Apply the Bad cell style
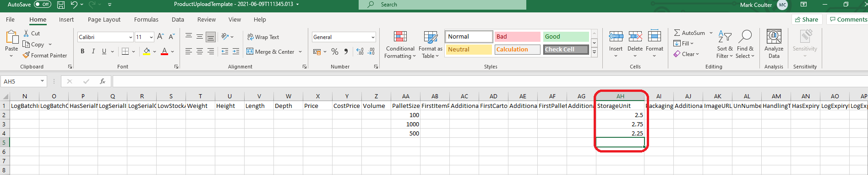This screenshot has height=175, width=868. pyautogui.click(x=518, y=37)
